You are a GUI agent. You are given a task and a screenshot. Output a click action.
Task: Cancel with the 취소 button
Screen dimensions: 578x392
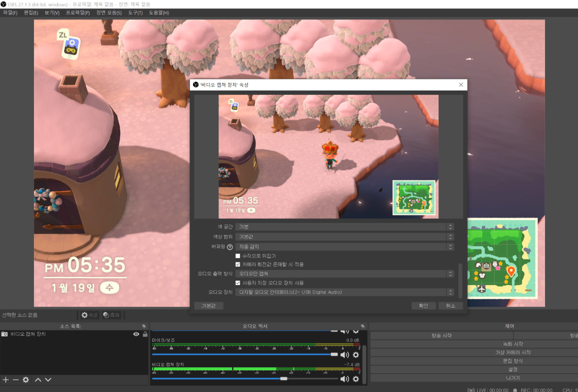click(450, 306)
